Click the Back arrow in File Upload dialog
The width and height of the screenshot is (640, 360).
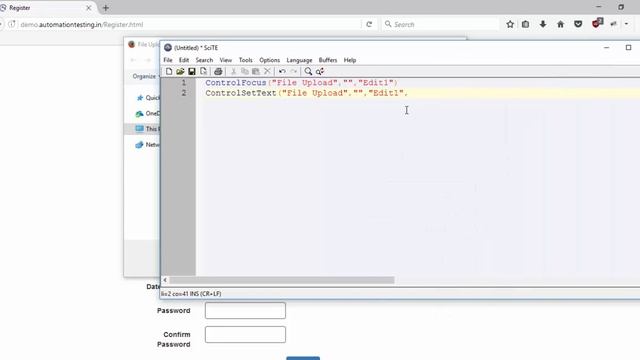(x=133, y=60)
